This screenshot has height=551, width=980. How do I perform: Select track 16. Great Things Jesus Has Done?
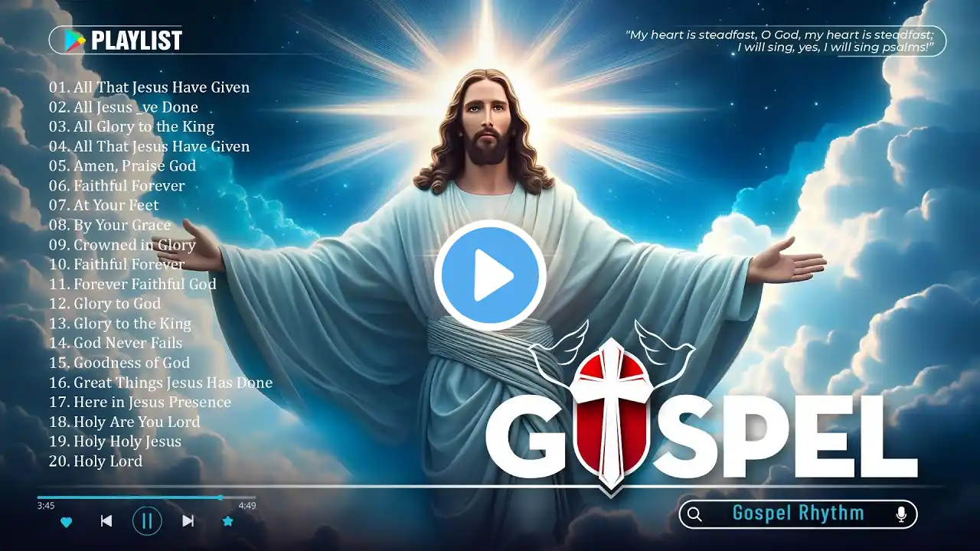(161, 383)
